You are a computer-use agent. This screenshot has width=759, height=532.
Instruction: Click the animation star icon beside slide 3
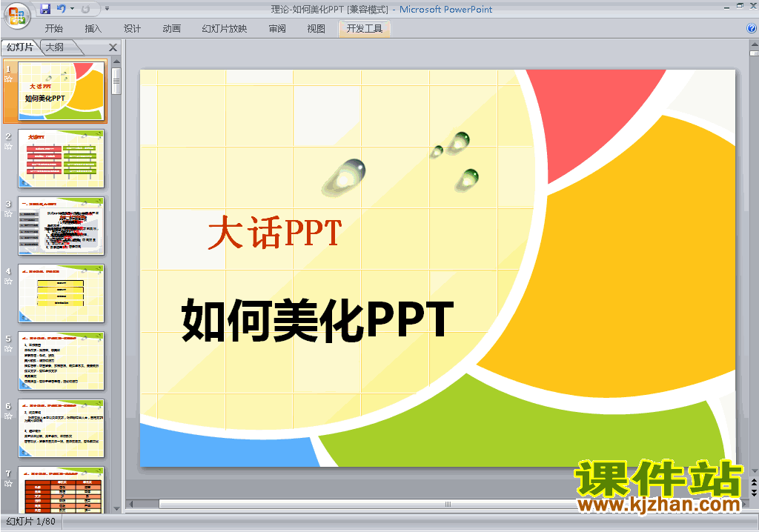(8, 213)
